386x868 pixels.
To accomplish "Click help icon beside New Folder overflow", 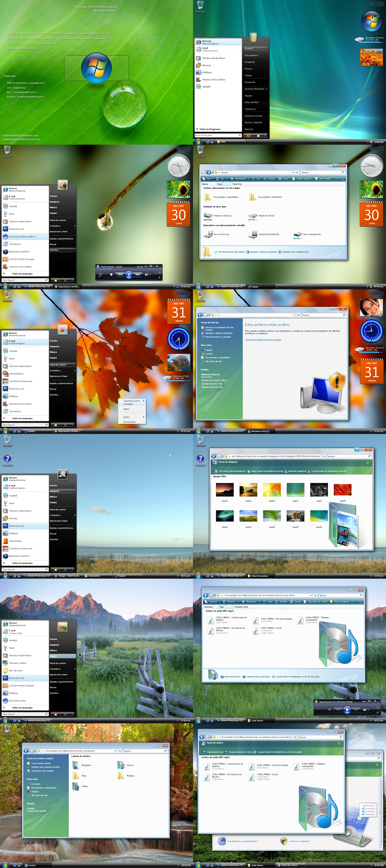I will point(342,179).
